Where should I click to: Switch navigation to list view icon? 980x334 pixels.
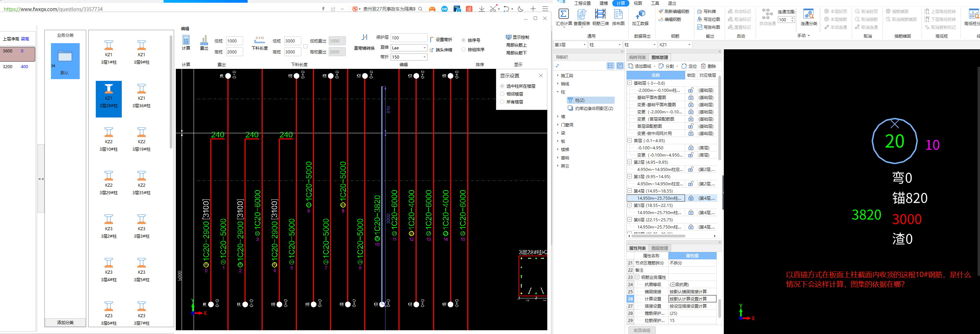(x=610, y=66)
